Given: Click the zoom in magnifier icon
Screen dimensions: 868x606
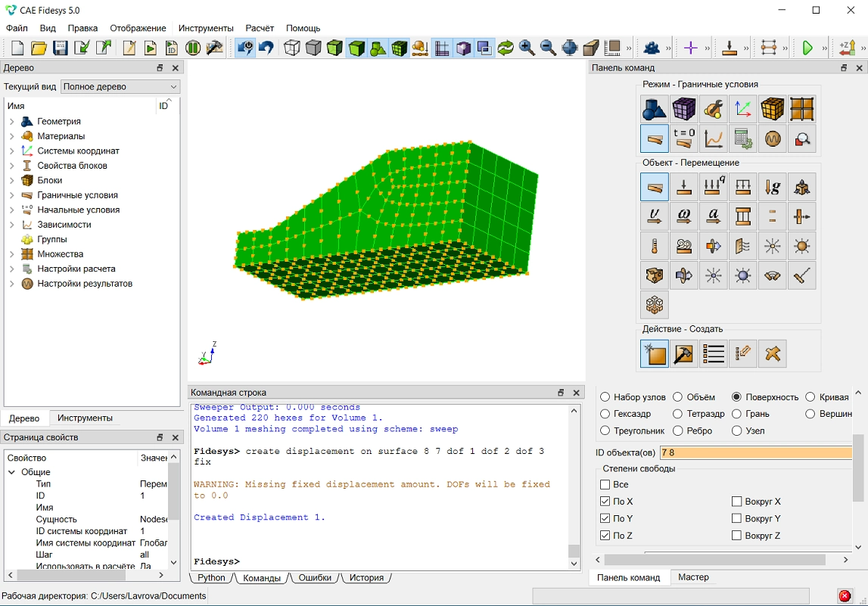Looking at the screenshot, I should [527, 48].
